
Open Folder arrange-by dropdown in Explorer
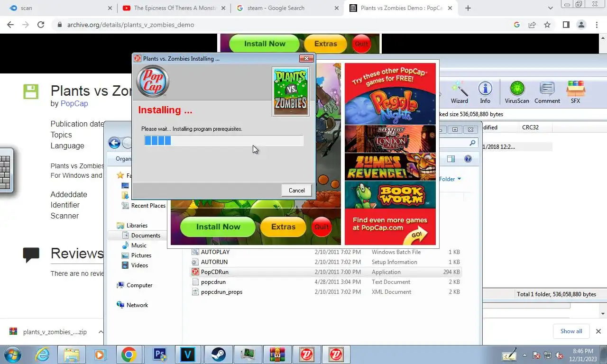pyautogui.click(x=450, y=179)
